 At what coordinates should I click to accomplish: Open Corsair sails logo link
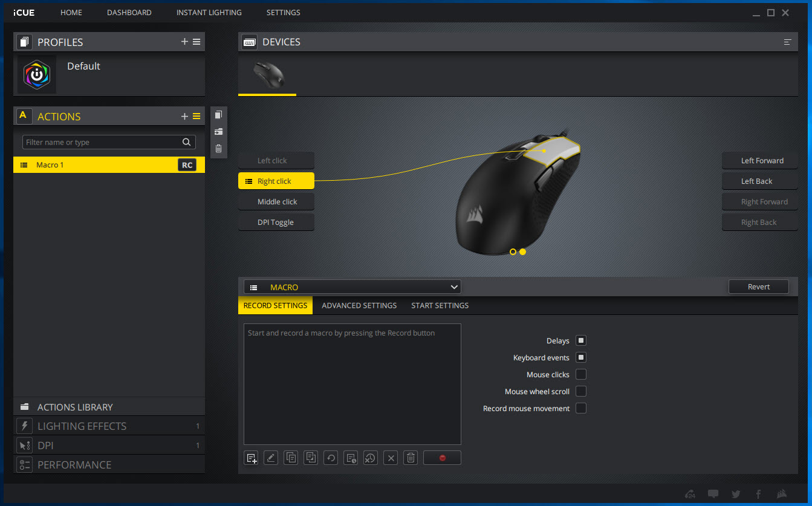pos(782,494)
